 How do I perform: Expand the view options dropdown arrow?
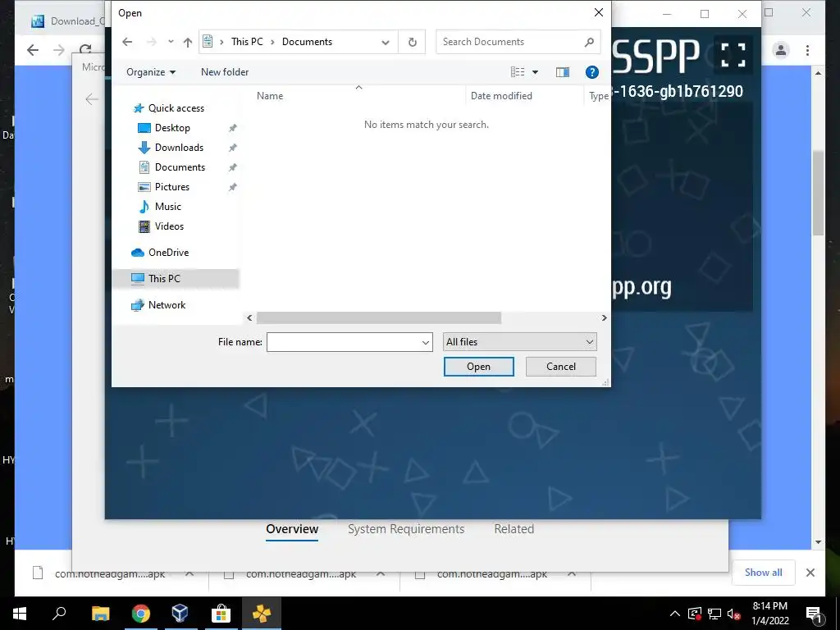click(x=535, y=72)
